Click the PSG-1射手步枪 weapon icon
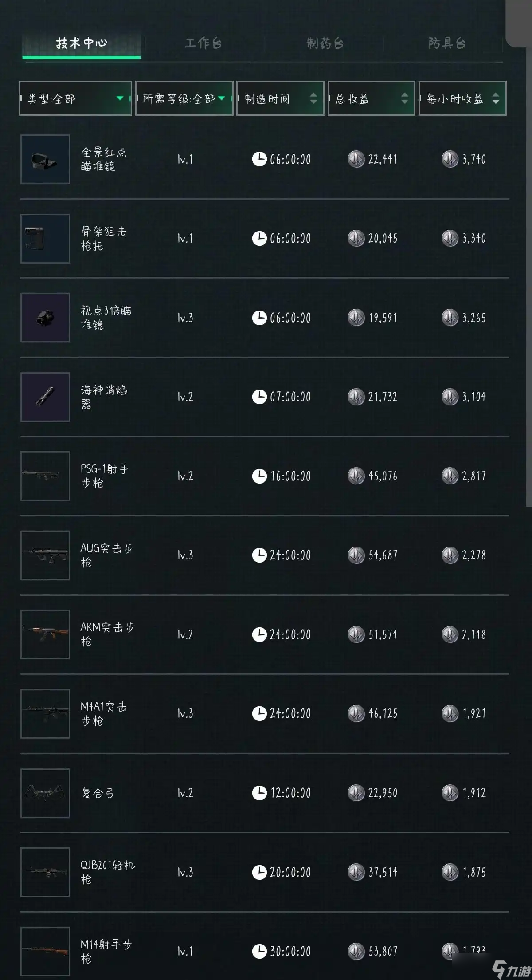Viewport: 532px width, 980px height. tap(45, 476)
